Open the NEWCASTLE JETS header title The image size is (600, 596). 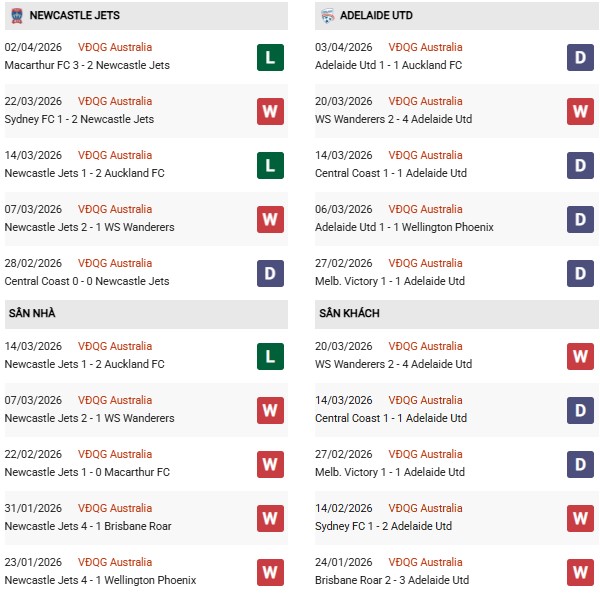click(76, 16)
